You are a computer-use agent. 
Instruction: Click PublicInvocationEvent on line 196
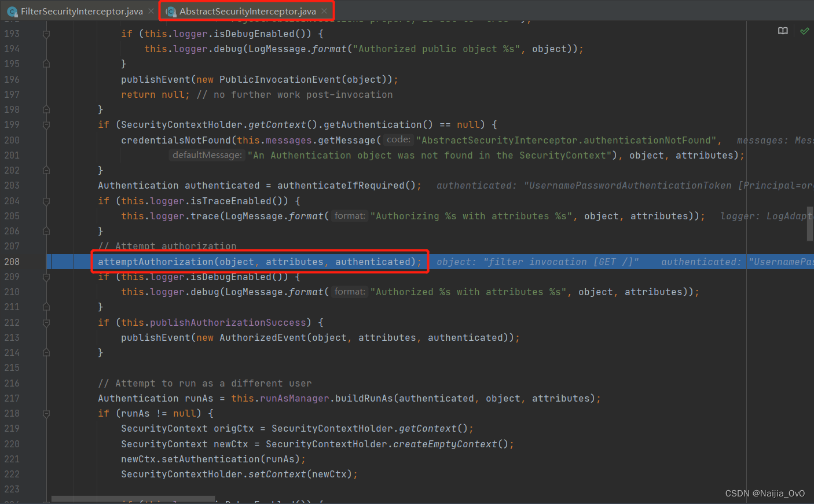(280, 79)
